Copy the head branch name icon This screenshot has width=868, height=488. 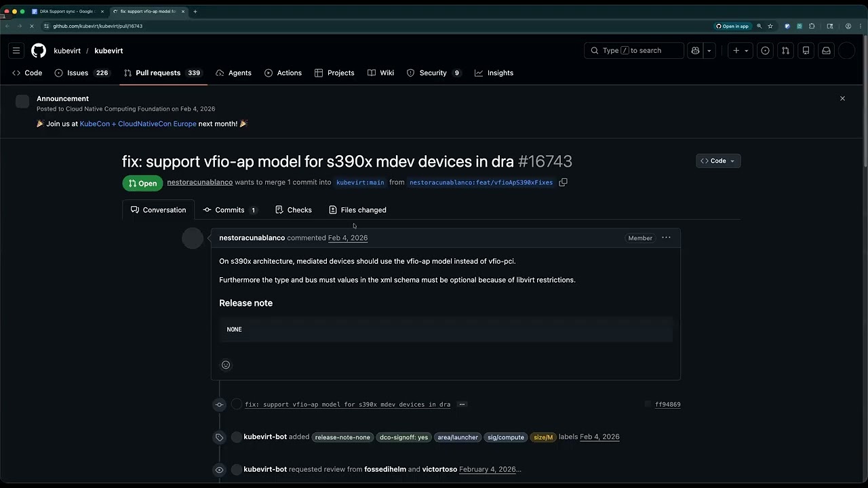563,182
